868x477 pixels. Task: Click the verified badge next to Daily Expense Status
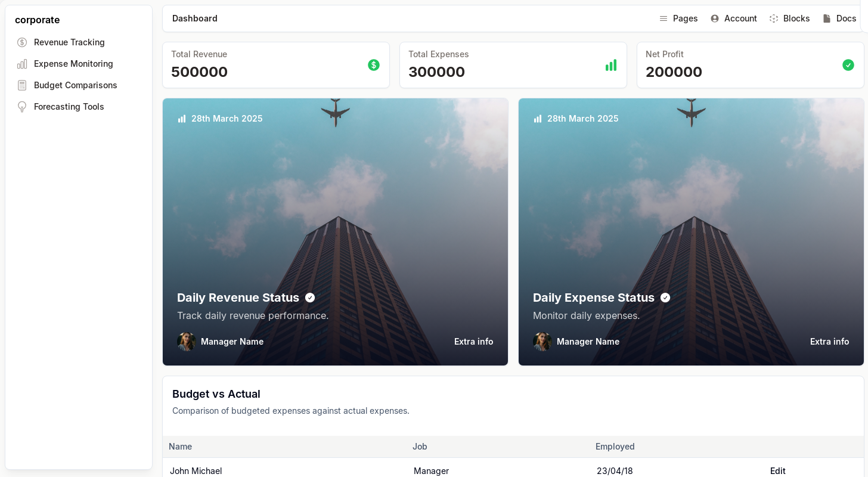(x=665, y=298)
